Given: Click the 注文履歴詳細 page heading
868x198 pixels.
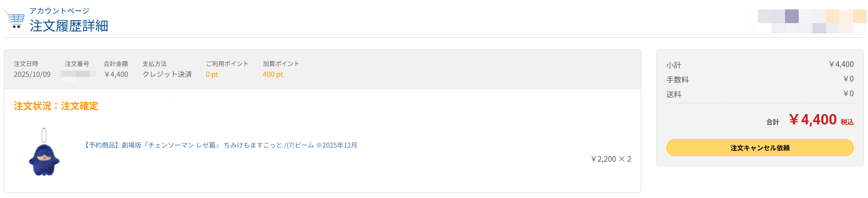Looking at the screenshot, I should point(69,26).
